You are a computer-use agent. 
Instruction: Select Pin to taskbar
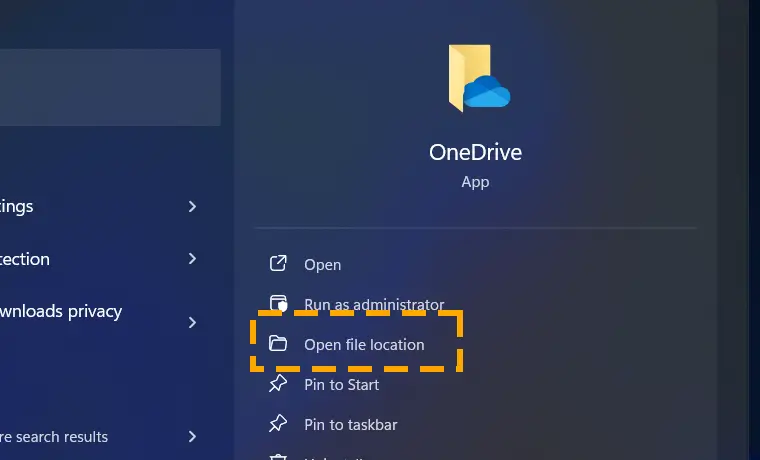click(x=350, y=425)
